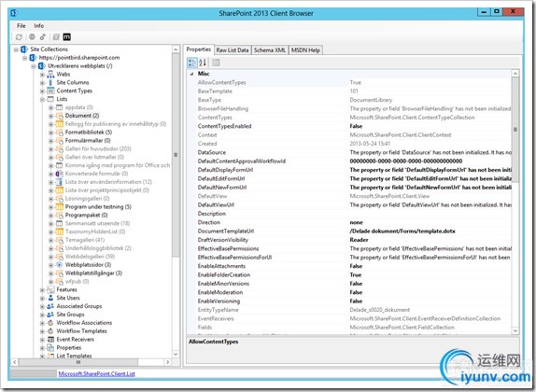536x392 pixels.
Task: Expand the Site Groups node
Action: click(42, 315)
